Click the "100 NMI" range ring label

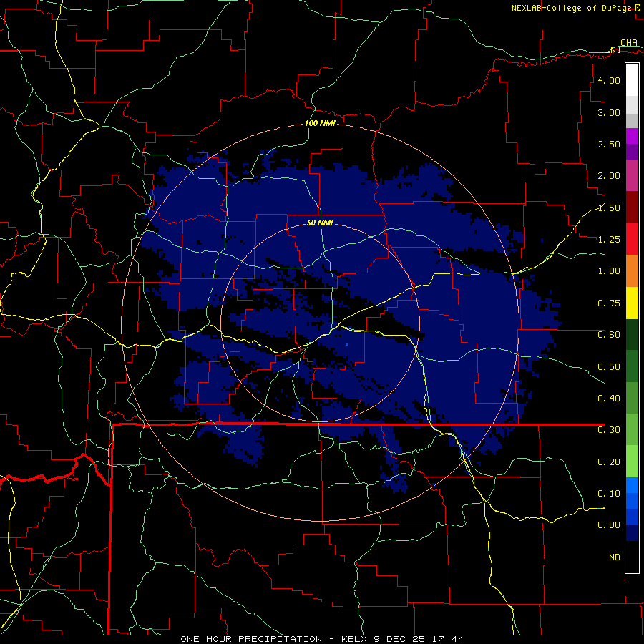click(320, 123)
